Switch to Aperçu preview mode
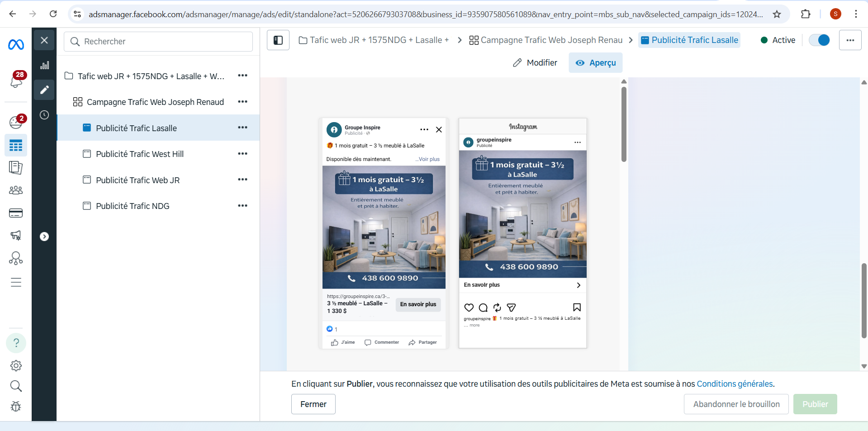Screen dimensions: 868x431 click(595, 63)
